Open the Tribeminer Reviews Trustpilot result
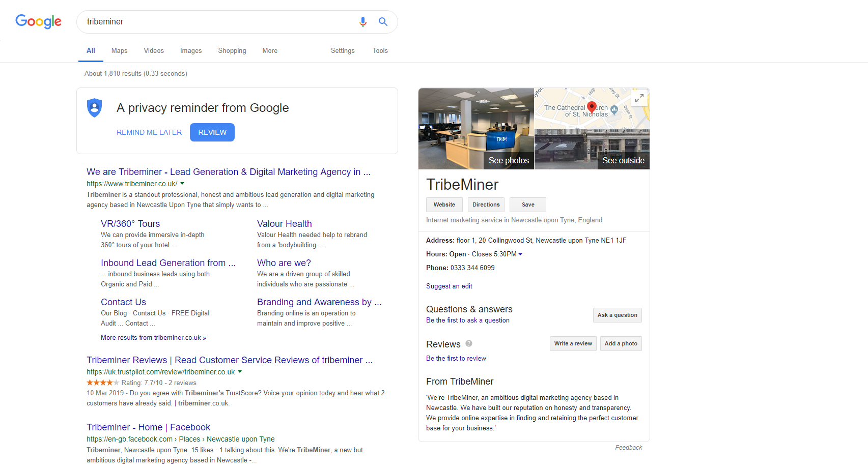This screenshot has height=468, width=868. [x=230, y=360]
